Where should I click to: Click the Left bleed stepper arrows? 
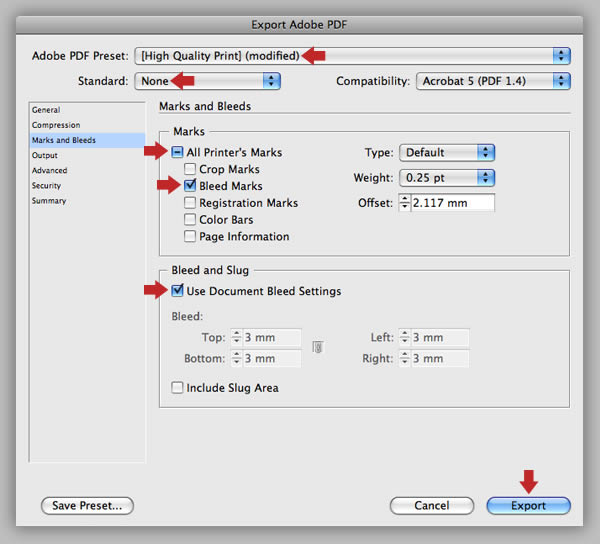404,337
